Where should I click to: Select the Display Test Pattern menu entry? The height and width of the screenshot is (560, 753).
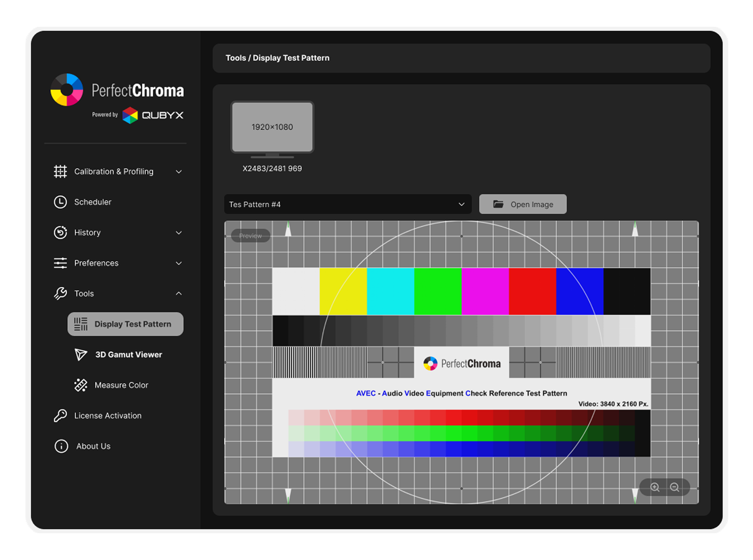(x=125, y=324)
